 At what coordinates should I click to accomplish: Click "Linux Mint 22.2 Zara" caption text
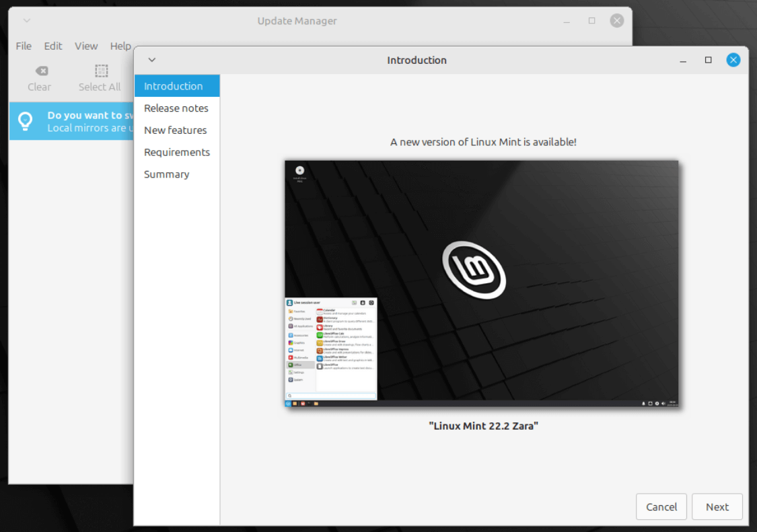(483, 426)
